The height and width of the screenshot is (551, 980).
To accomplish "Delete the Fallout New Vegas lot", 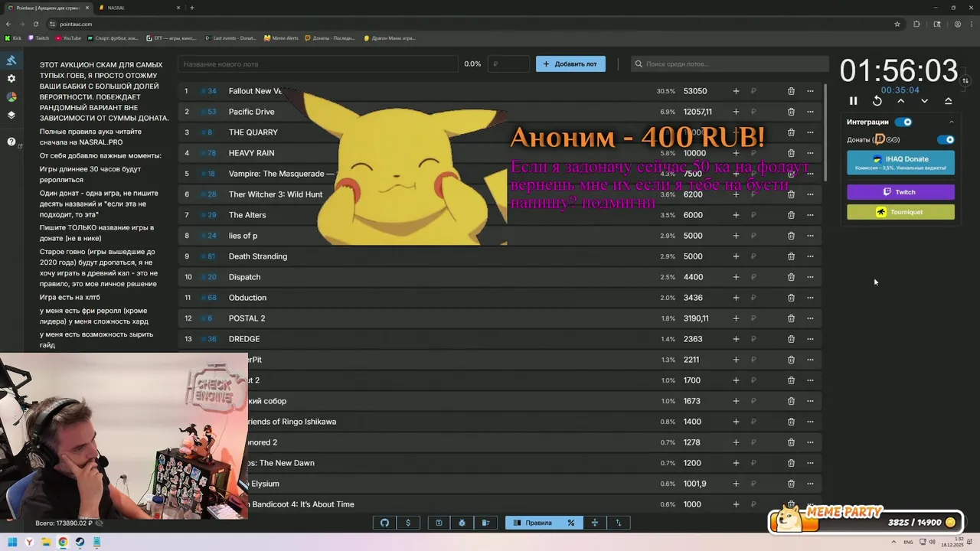I will click(x=791, y=91).
